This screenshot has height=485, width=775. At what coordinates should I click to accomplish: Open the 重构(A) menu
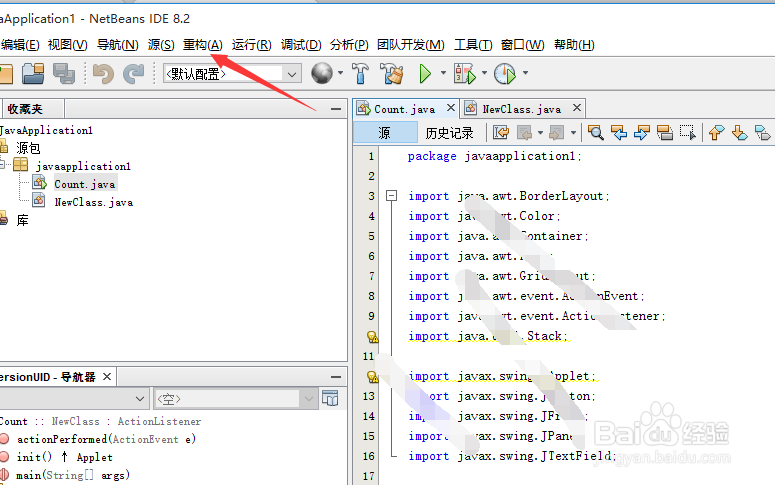tap(203, 45)
